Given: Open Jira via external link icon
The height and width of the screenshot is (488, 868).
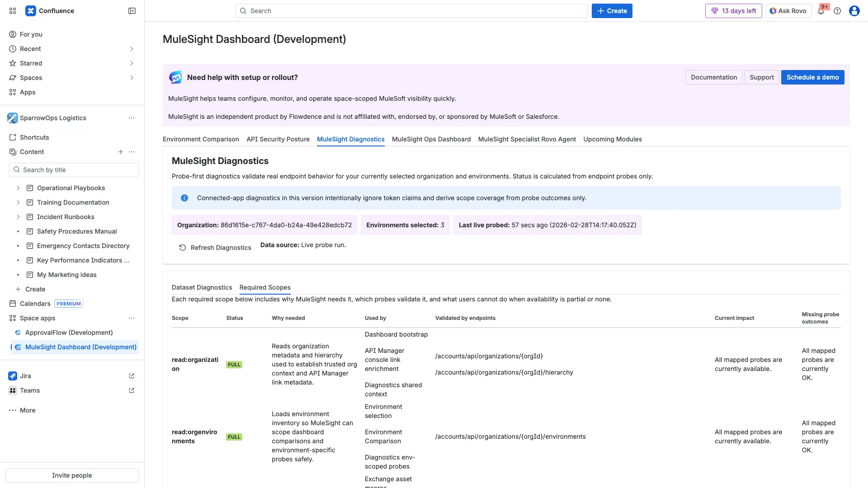Looking at the screenshot, I should (x=132, y=376).
